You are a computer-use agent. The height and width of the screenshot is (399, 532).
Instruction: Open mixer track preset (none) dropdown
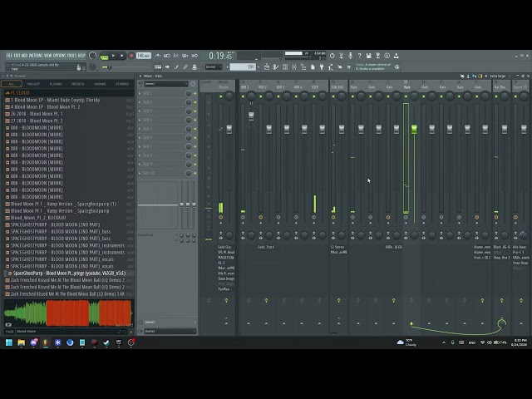[x=166, y=84]
